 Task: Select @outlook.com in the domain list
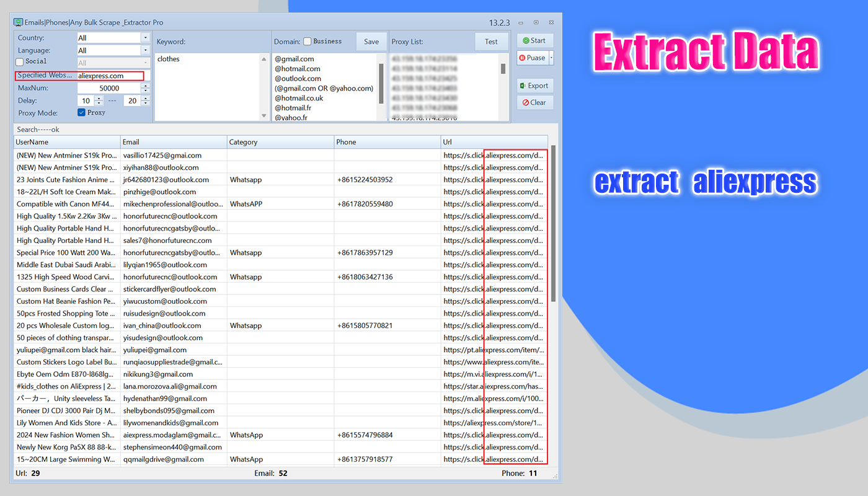click(298, 79)
